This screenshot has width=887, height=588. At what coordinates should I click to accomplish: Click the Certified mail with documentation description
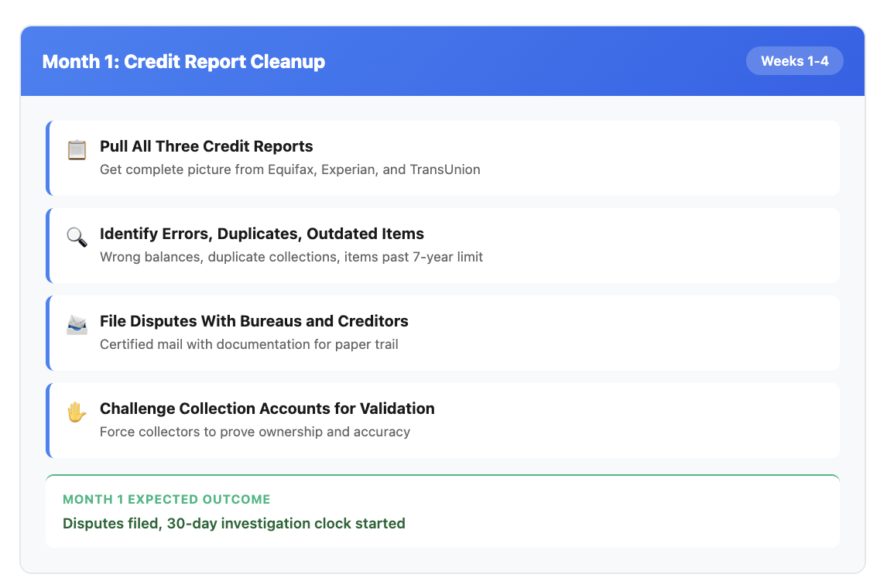[x=249, y=344]
